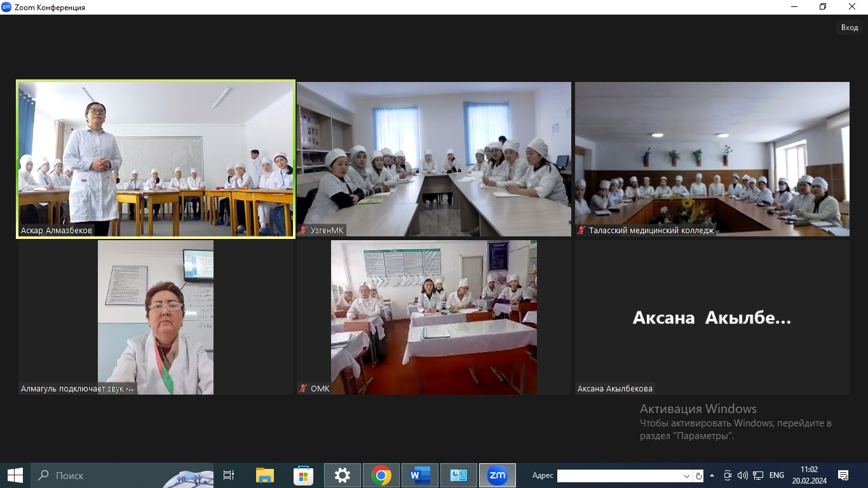This screenshot has height=488, width=868.
Task: Open File Explorer from the taskbar
Action: tap(264, 475)
